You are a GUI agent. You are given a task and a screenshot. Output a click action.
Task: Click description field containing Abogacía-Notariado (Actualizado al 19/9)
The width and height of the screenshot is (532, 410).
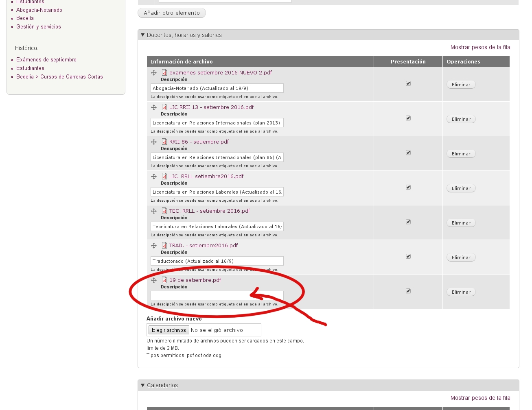point(217,88)
